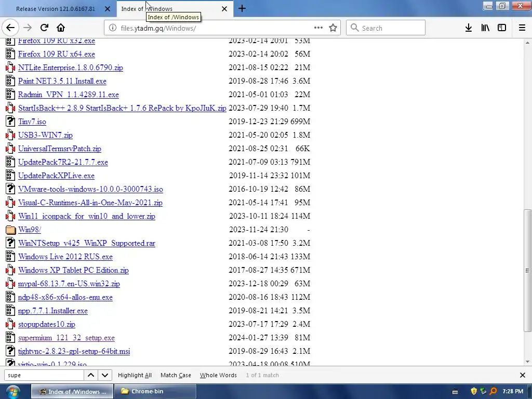The width and height of the screenshot is (532, 399).
Task: Switch to Release Version 121.0.6167.81 tab
Action: [x=56, y=9]
